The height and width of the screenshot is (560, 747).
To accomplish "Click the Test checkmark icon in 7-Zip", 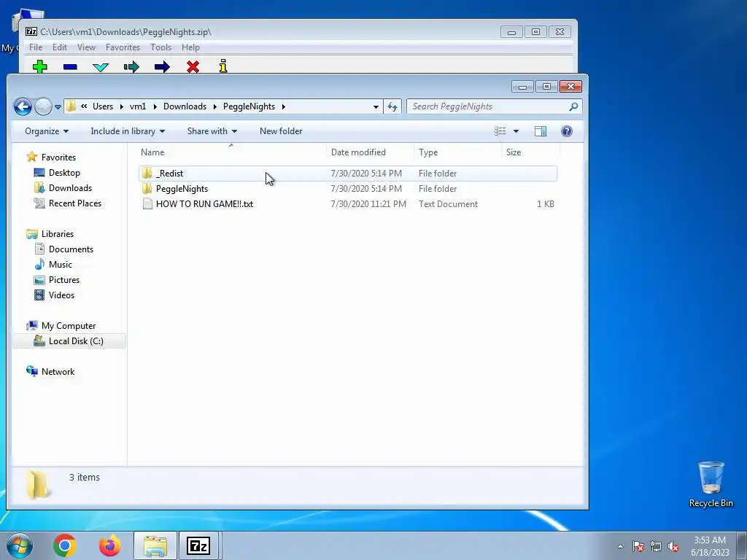I will click(x=101, y=66).
